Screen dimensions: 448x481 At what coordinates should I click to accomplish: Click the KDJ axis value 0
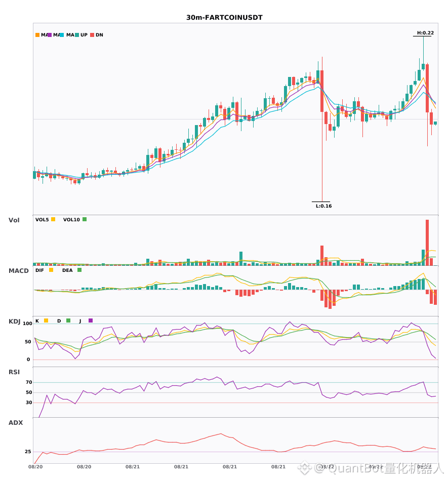(x=28, y=359)
